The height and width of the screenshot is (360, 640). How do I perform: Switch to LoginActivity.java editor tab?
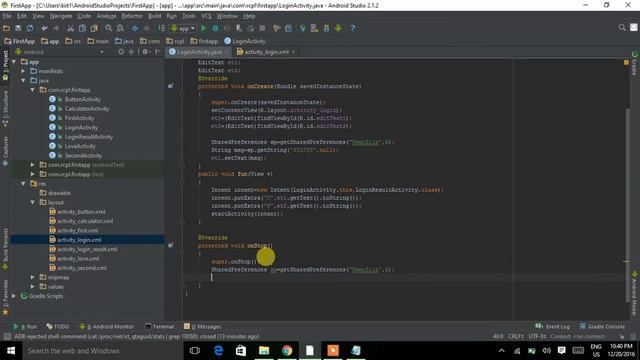click(199, 52)
